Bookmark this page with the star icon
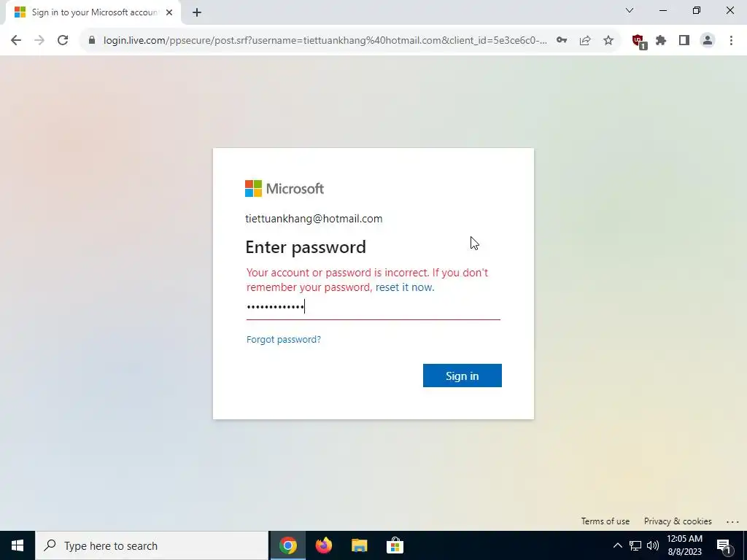Screen dimensions: 747x560 [x=608, y=41]
